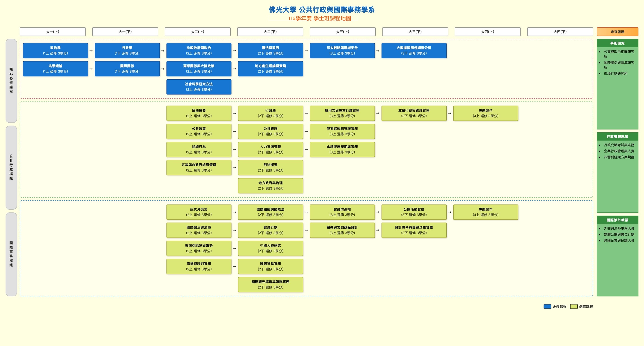This screenshot has height=346, width=644.
Task: Expand the 未來發展 panel
Action: pos(617,32)
